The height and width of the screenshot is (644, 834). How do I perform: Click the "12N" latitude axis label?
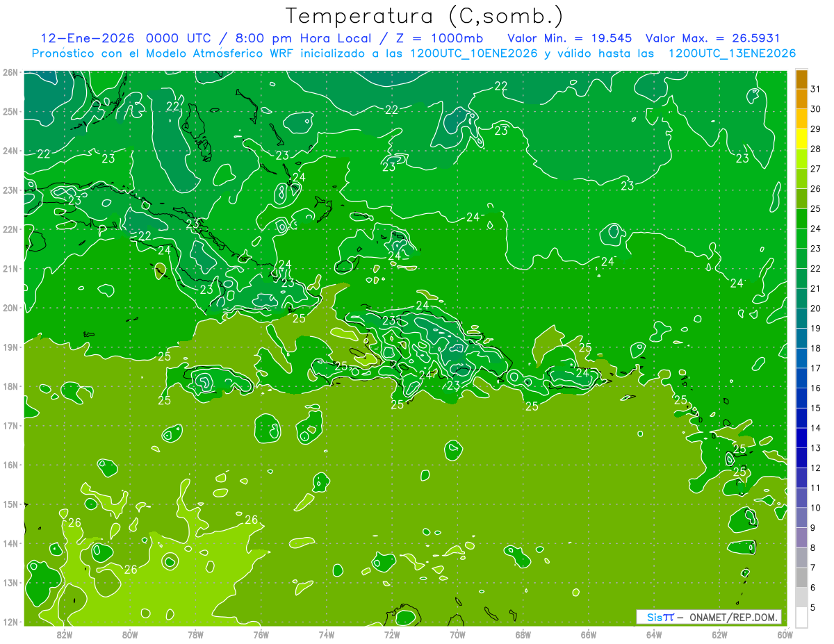[x=10, y=622]
